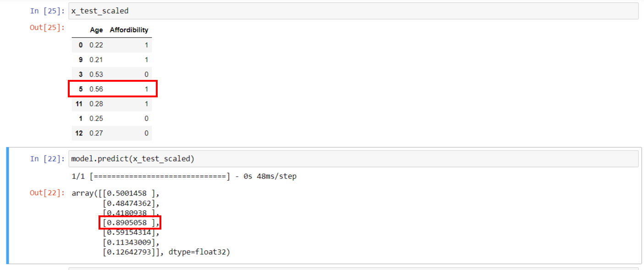Click the model.predict(x_test_scaled) code cell
Viewport: 644px width, 270px height.
pos(353,159)
